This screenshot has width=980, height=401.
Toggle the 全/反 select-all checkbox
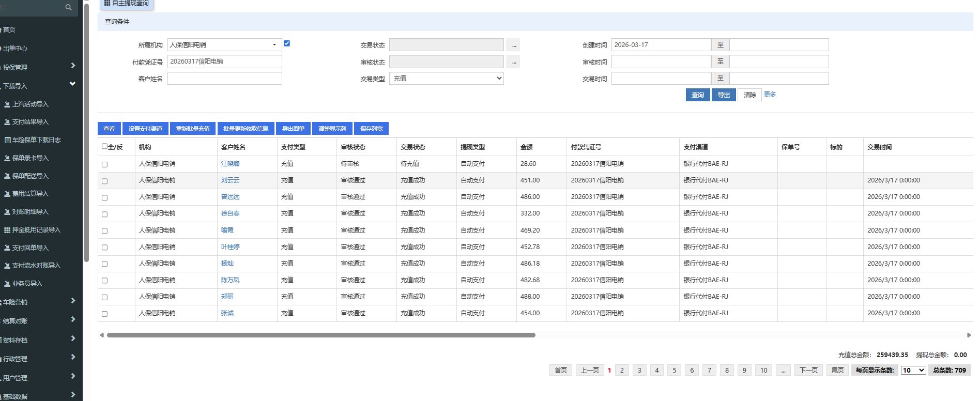pos(105,146)
